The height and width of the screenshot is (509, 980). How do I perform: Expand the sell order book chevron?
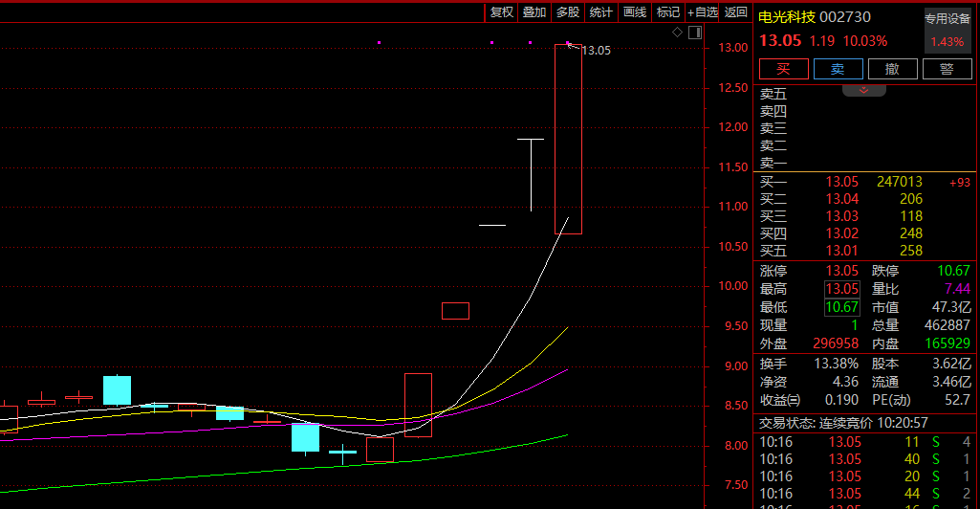pos(864,89)
